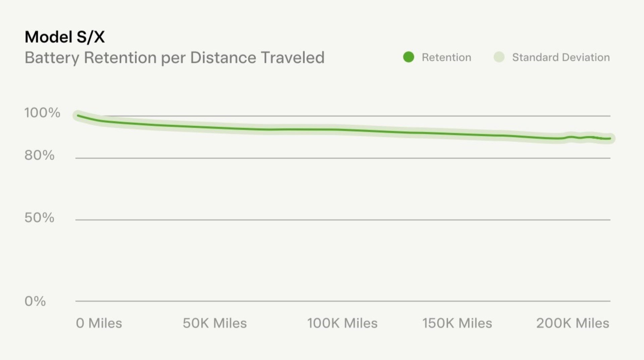644x360 pixels.
Task: Click the right end of the retention line
Action: (x=609, y=138)
